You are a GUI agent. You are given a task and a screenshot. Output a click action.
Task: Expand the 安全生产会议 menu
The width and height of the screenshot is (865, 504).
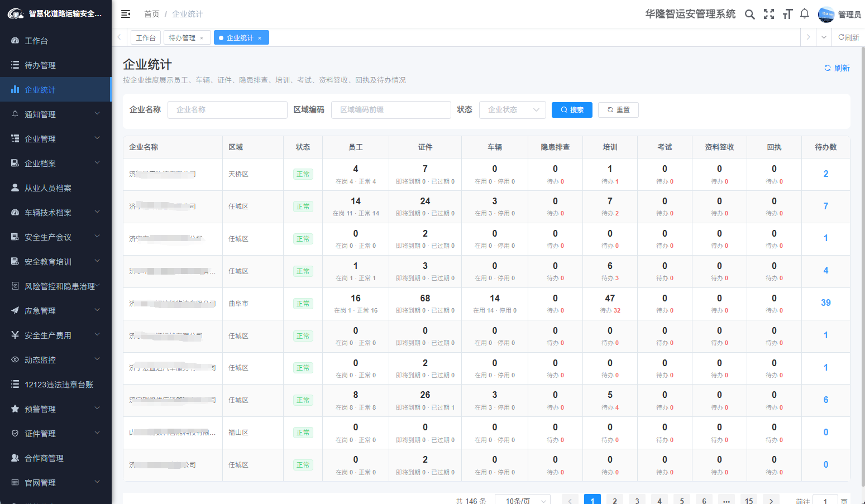point(56,237)
